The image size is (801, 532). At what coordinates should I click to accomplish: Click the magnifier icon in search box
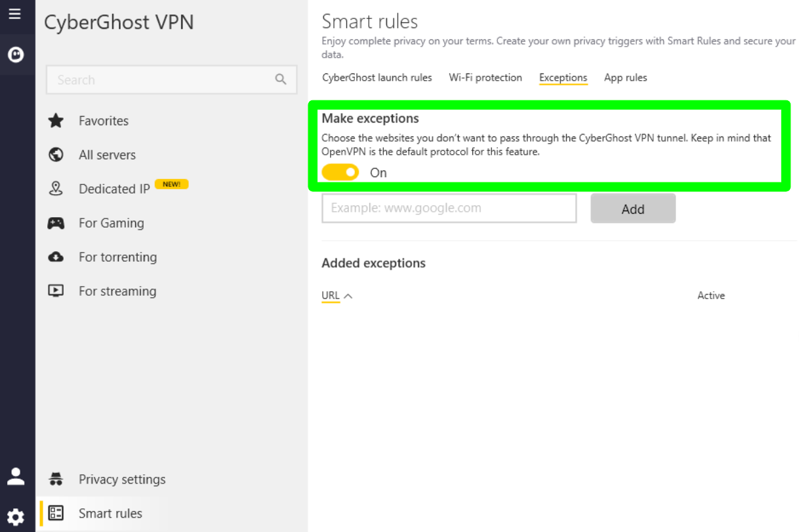point(281,80)
